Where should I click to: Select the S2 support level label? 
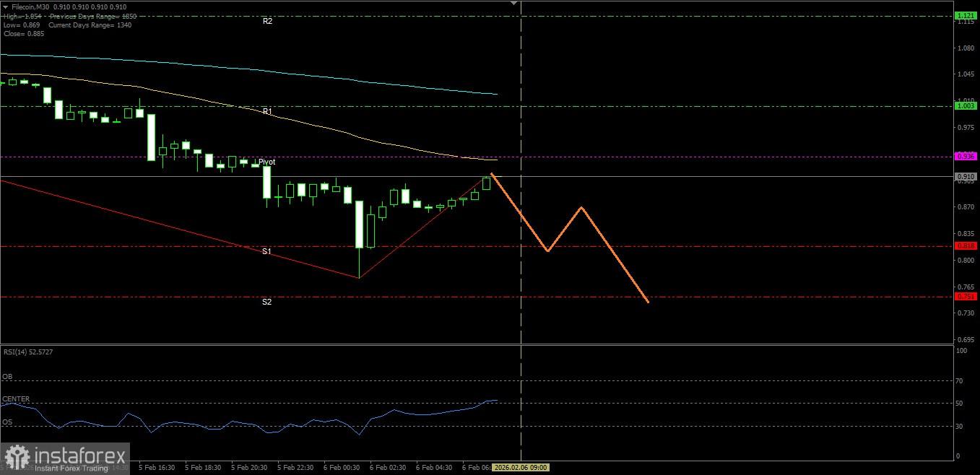pyautogui.click(x=266, y=302)
